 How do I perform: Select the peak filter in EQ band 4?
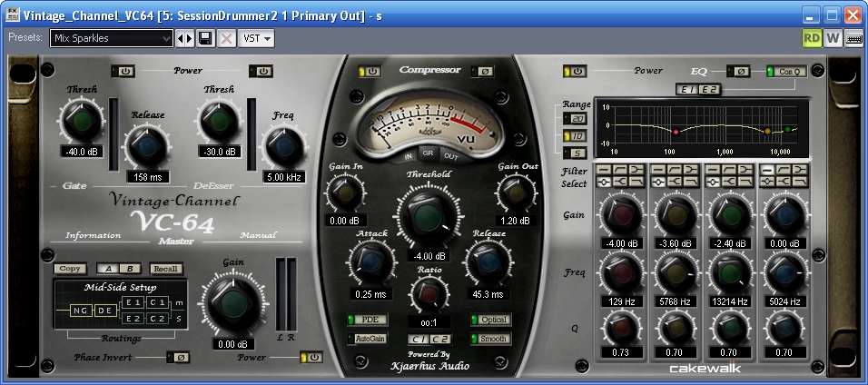pyautogui.click(x=767, y=182)
